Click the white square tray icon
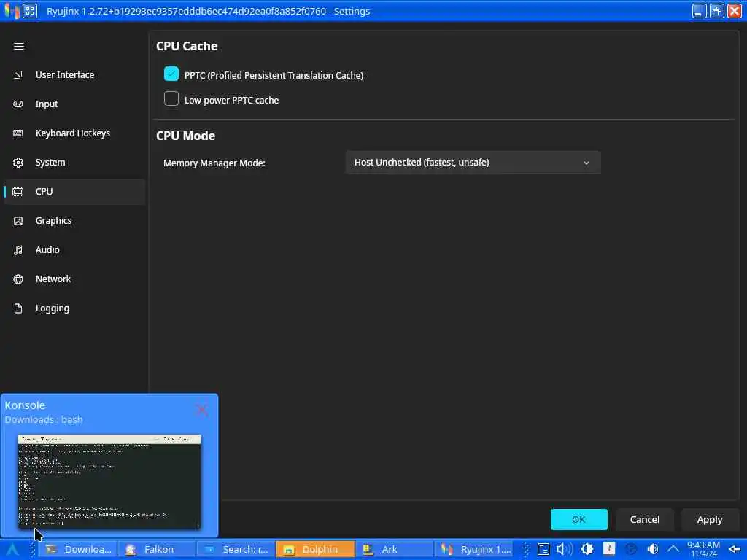The height and width of the screenshot is (560, 747). click(609, 548)
